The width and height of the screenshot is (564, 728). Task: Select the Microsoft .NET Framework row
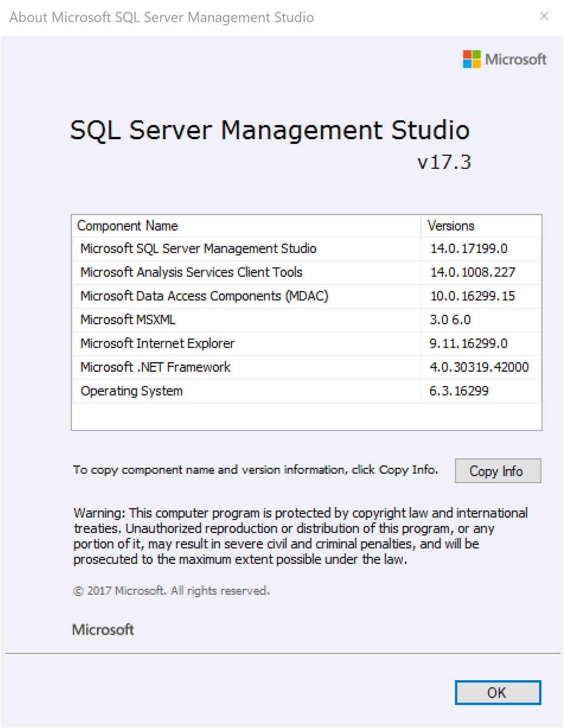156,367
